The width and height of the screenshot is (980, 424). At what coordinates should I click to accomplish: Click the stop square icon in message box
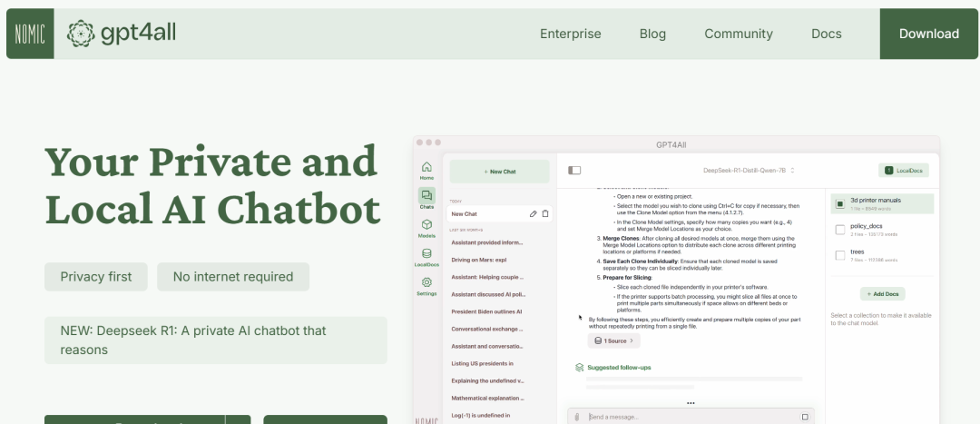point(805,417)
